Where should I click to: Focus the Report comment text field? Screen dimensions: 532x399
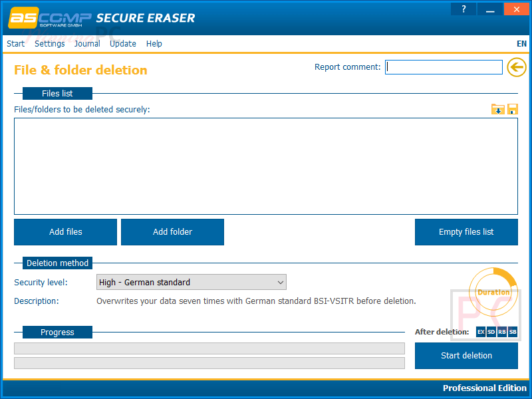pos(444,67)
